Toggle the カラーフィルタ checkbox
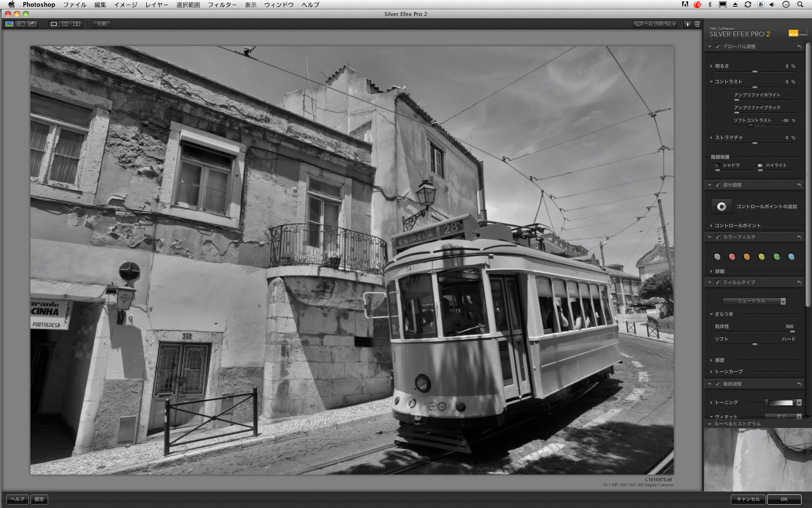Screen dimensions: 812x508 pos(718,237)
